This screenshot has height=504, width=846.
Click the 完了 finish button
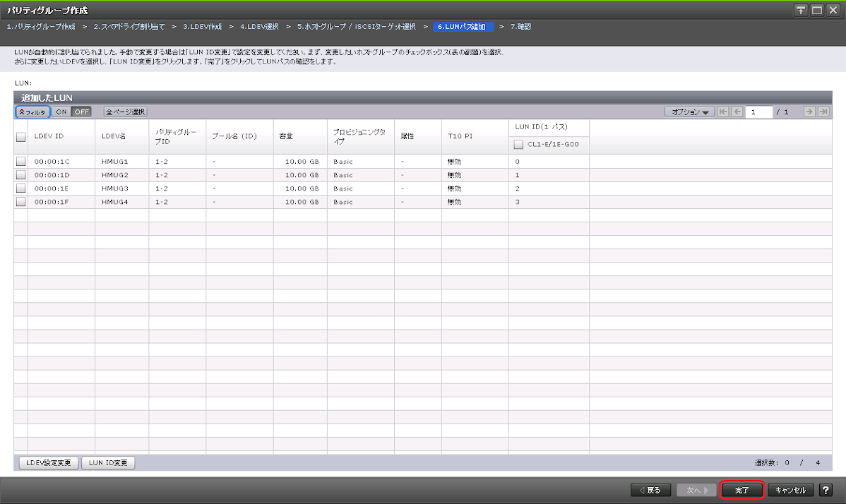pyautogui.click(x=741, y=490)
